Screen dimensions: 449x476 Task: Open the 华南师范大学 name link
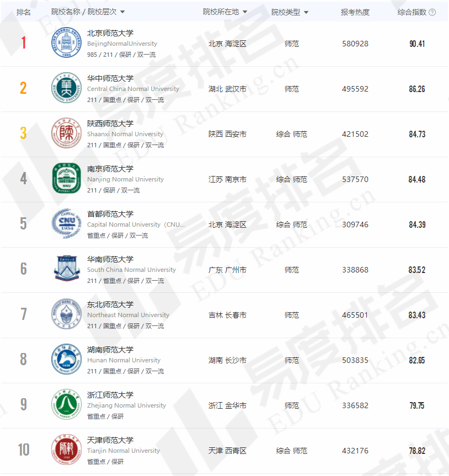110,259
